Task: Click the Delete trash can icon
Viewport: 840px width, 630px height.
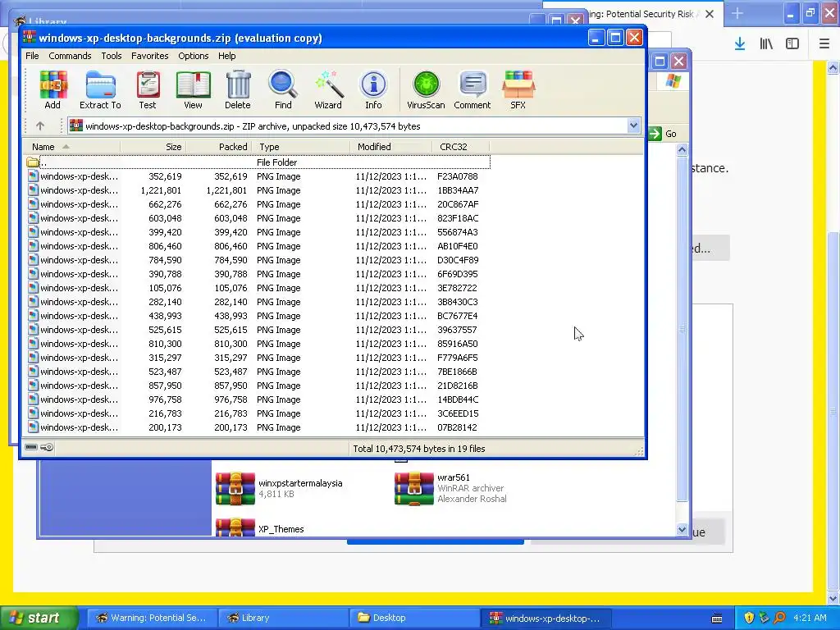Action: [238, 89]
